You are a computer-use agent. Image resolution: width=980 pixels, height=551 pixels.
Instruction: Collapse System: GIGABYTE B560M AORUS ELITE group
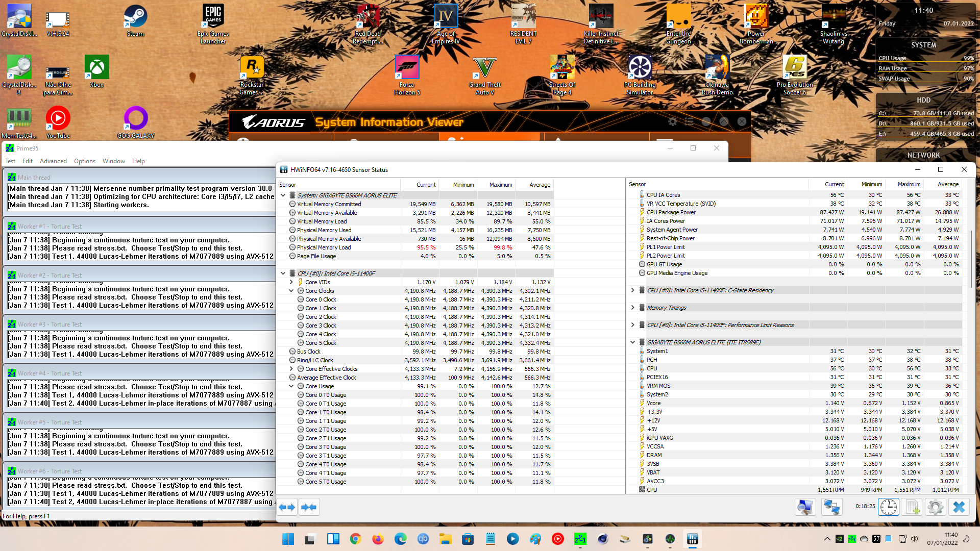point(283,195)
